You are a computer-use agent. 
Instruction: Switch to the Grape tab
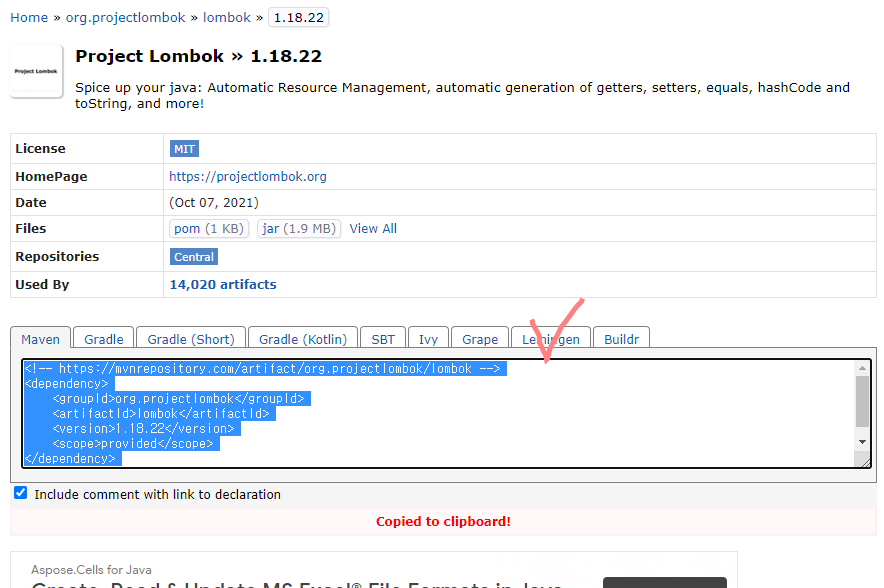(480, 339)
